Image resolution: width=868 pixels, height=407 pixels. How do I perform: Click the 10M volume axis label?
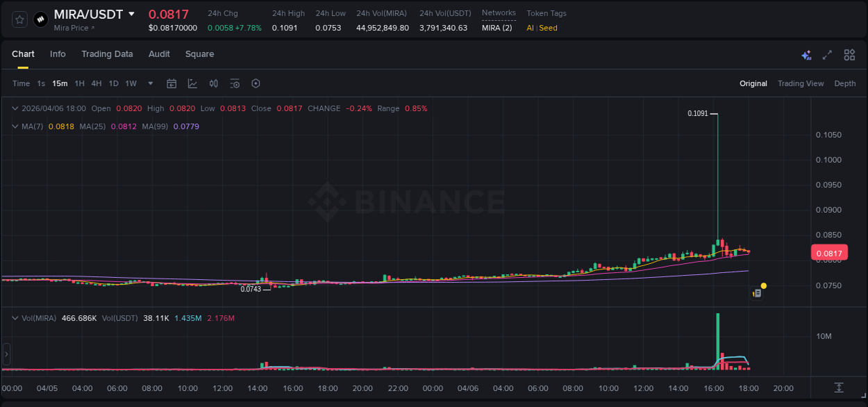tap(824, 337)
